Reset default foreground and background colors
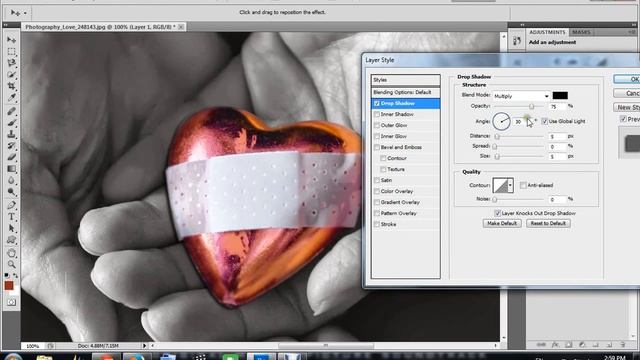Screen dimensions: 640x360 [7, 276]
